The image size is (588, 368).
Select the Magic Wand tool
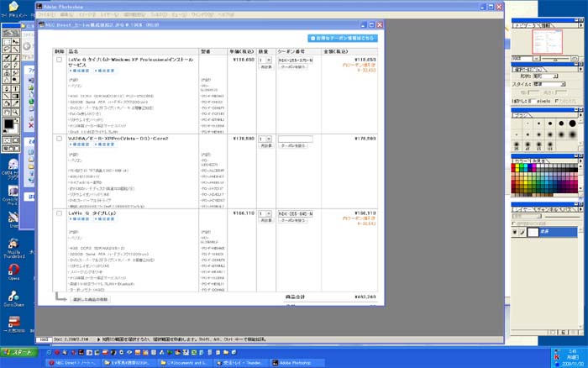coord(15,49)
